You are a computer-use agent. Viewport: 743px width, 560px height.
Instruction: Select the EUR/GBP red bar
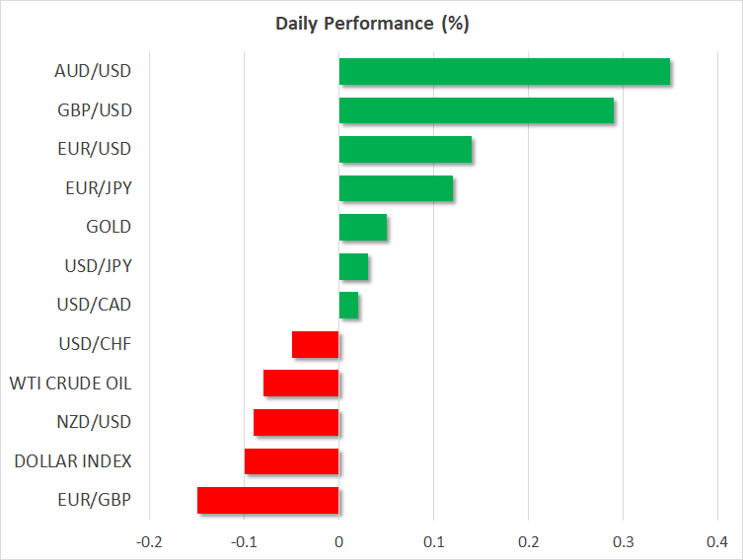click(267, 500)
